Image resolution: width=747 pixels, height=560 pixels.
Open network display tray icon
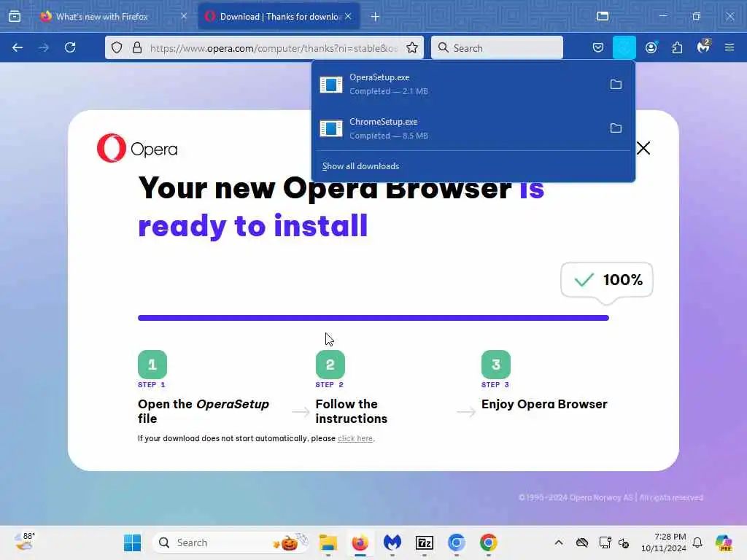(605, 542)
